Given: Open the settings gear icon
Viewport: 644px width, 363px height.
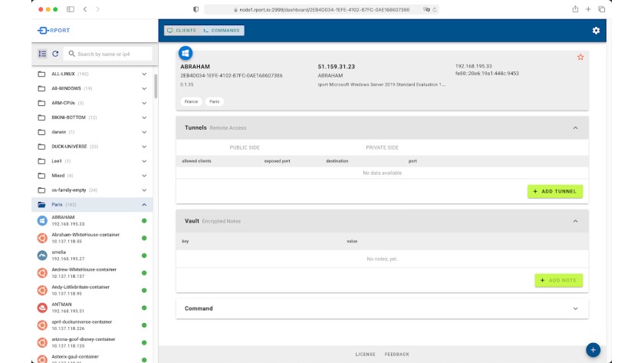Looking at the screenshot, I should pyautogui.click(x=596, y=31).
